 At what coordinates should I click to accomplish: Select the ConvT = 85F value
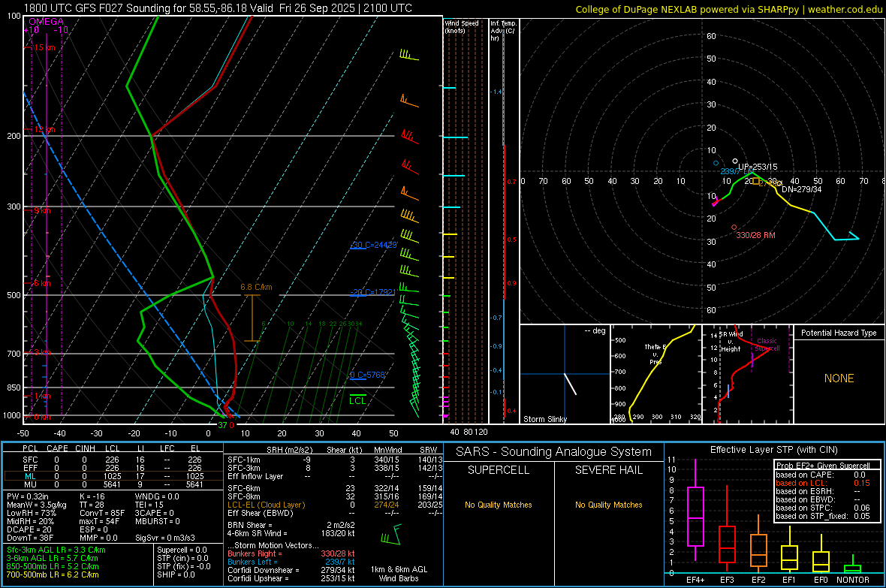point(101,513)
